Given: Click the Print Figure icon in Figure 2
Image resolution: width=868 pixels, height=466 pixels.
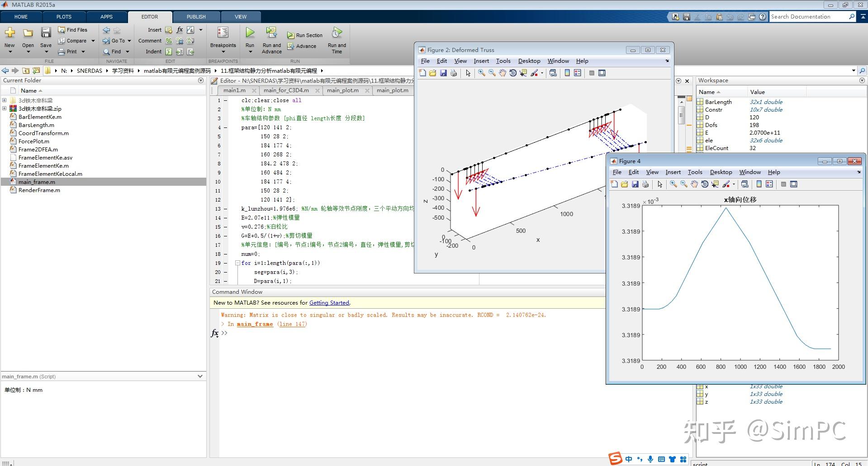Looking at the screenshot, I should pos(454,73).
